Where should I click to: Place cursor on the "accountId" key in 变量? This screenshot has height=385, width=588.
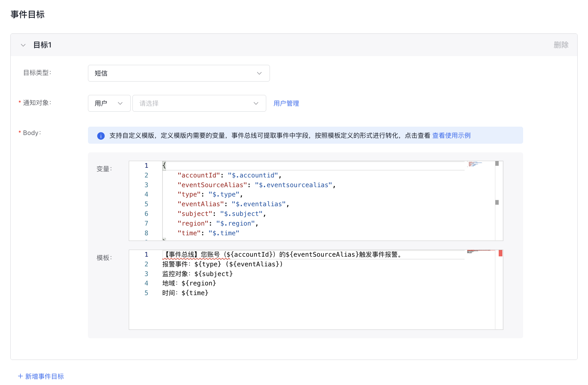[x=199, y=175]
